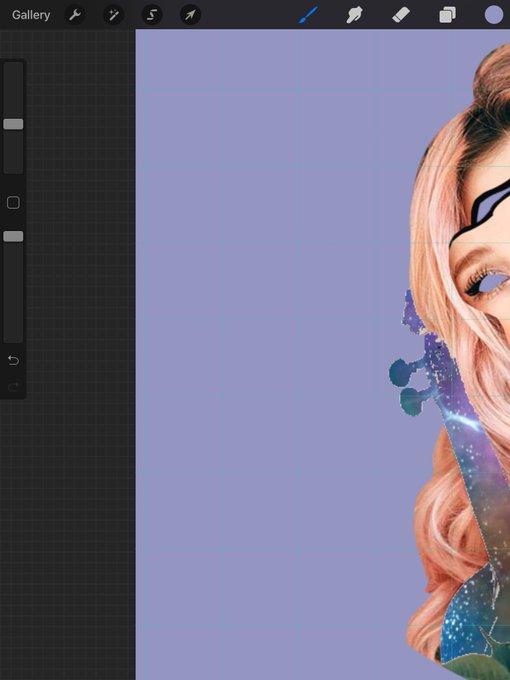Activate the Transform arrow tool
This screenshot has width=510, height=680.
coord(190,15)
